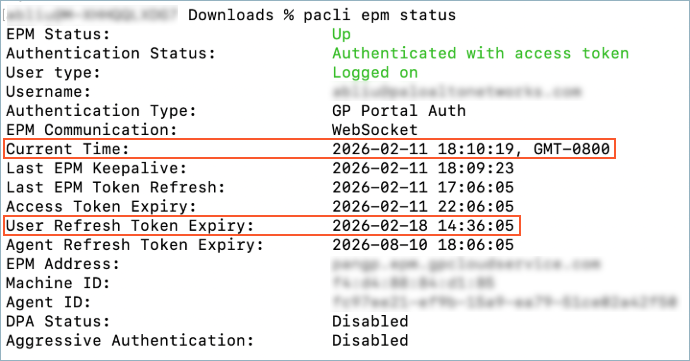Select the Last EPM Keepalive timestamp
The height and width of the screenshot is (361, 690).
coord(423,168)
